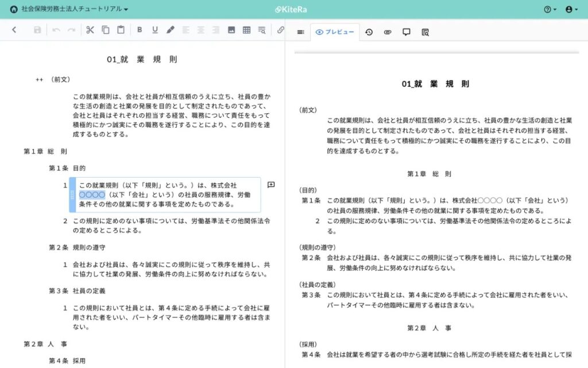Click (社員の定義) label in preview
588x368 pixels.
click(x=317, y=285)
